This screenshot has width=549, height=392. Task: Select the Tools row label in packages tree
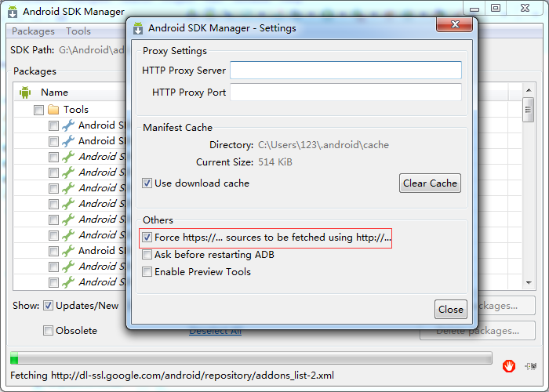(x=76, y=110)
